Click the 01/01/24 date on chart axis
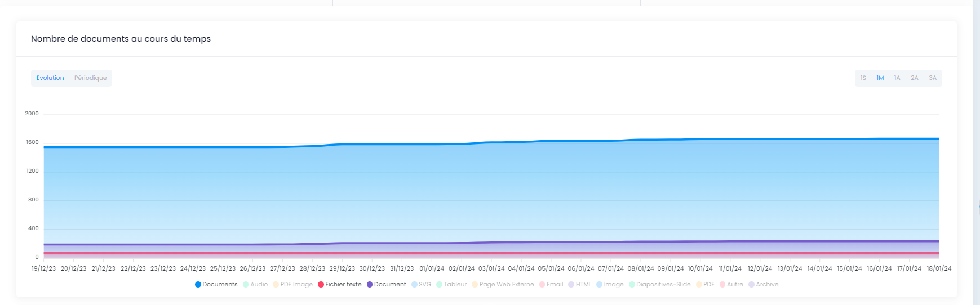The width and height of the screenshot is (980, 305). point(432,269)
